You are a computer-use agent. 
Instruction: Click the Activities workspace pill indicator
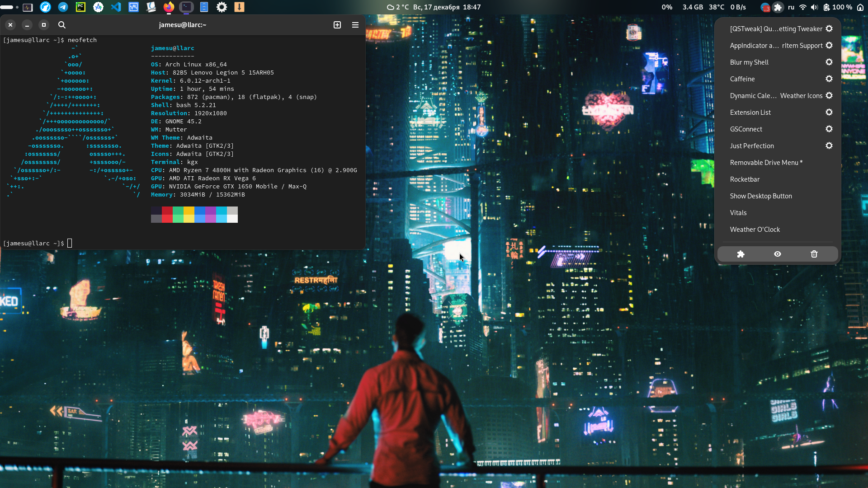(9, 7)
